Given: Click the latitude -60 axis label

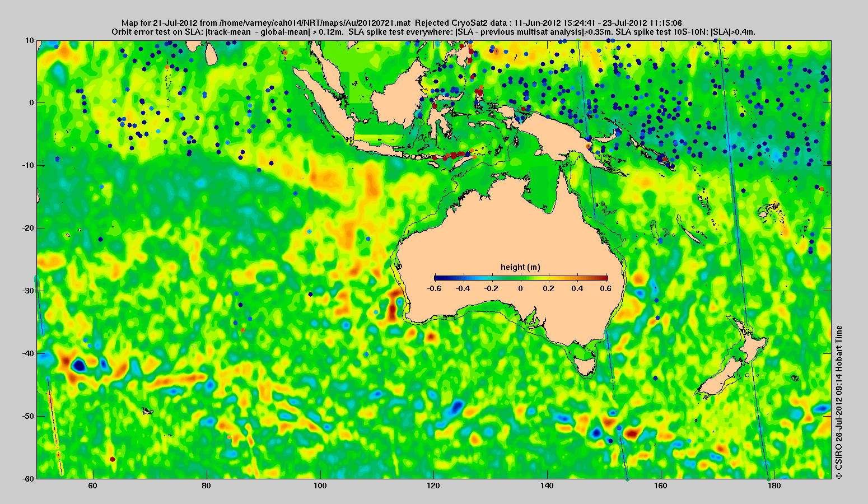Looking at the screenshot, I should pos(28,479).
